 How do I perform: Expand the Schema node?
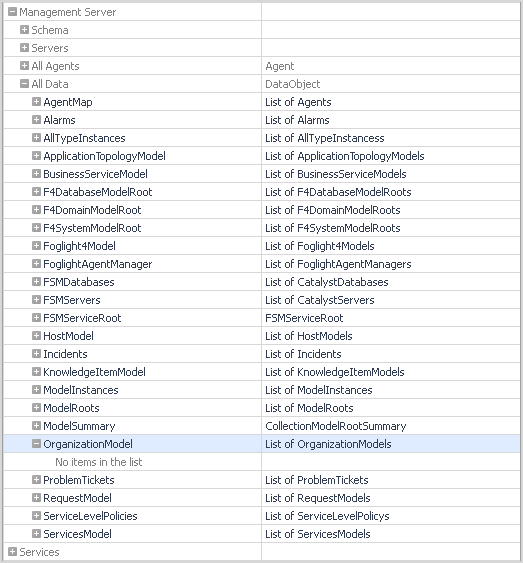pos(24,30)
